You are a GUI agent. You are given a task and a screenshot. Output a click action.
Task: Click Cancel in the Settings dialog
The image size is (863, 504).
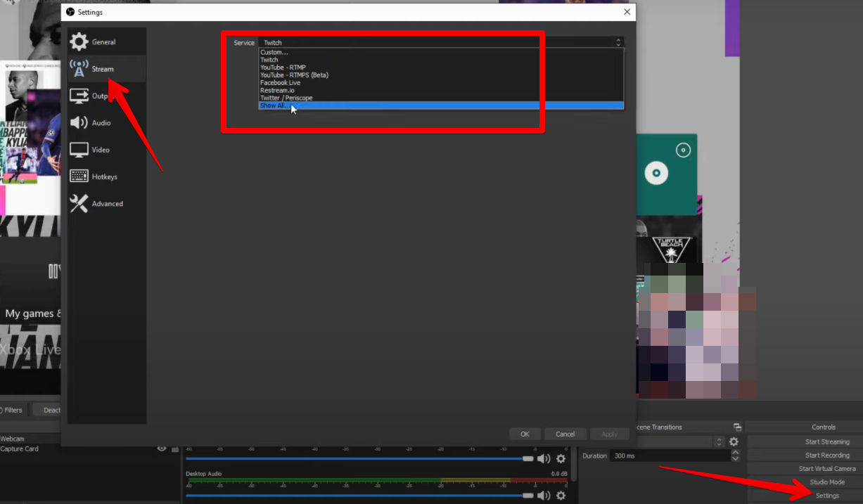coord(565,434)
